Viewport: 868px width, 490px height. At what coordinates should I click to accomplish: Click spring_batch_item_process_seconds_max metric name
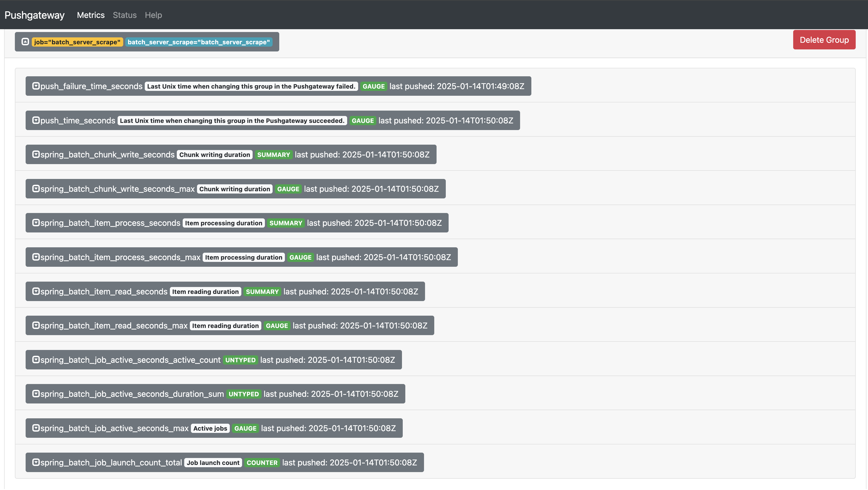click(120, 257)
